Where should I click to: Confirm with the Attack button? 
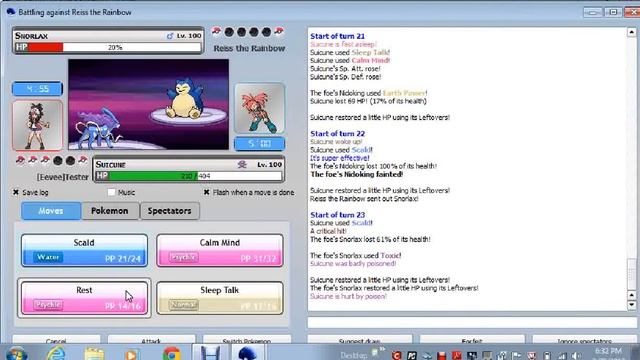[151, 340]
